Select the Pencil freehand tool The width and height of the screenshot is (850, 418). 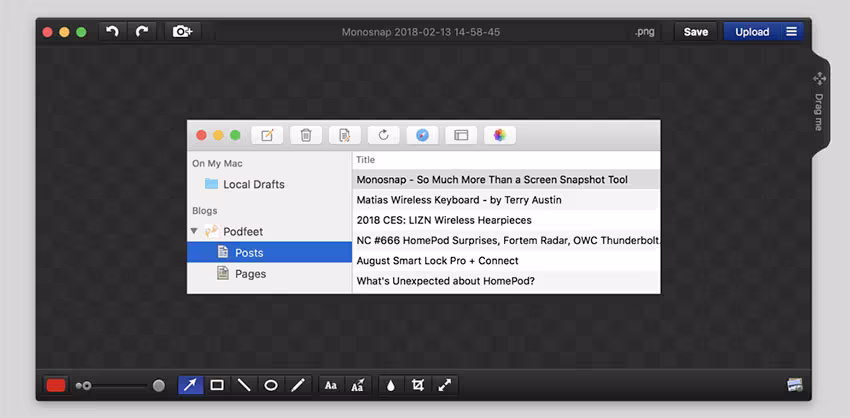pos(298,385)
